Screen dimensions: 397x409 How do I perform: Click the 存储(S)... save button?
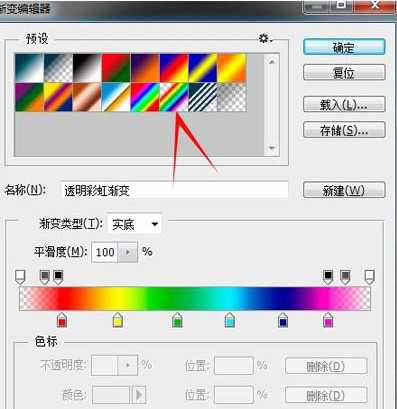(344, 130)
